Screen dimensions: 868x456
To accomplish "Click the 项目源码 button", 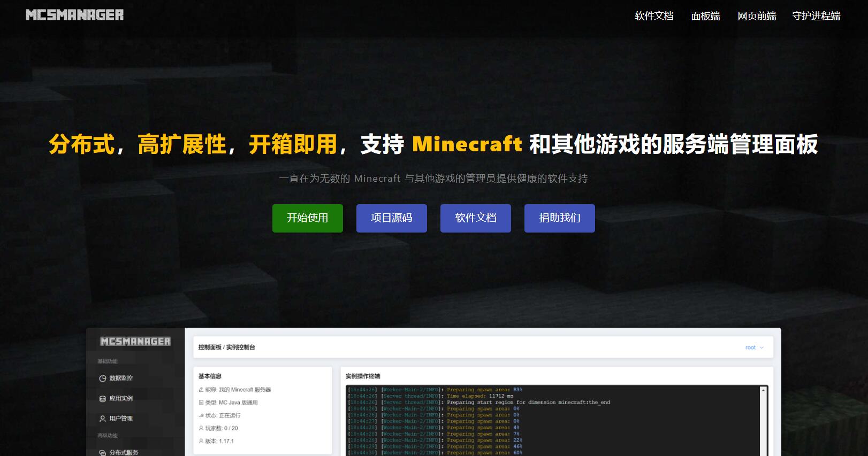I will (392, 218).
